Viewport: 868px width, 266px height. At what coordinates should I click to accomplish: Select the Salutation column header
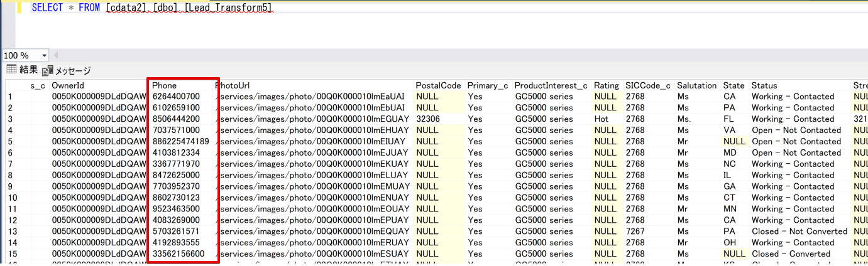pyautogui.click(x=696, y=85)
